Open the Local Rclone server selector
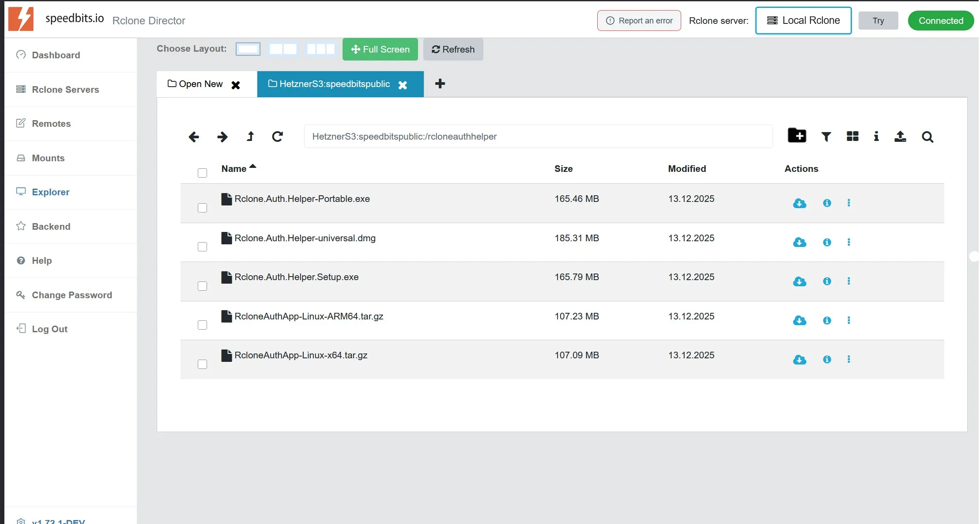The image size is (980, 524). pos(803,20)
